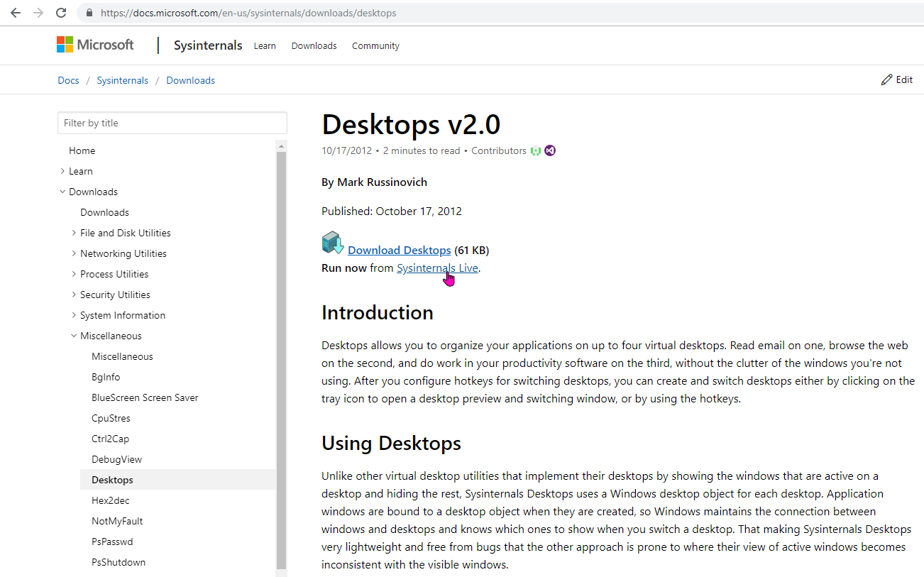
Task: Open PsPasswd in the sidebar
Action: pos(112,542)
